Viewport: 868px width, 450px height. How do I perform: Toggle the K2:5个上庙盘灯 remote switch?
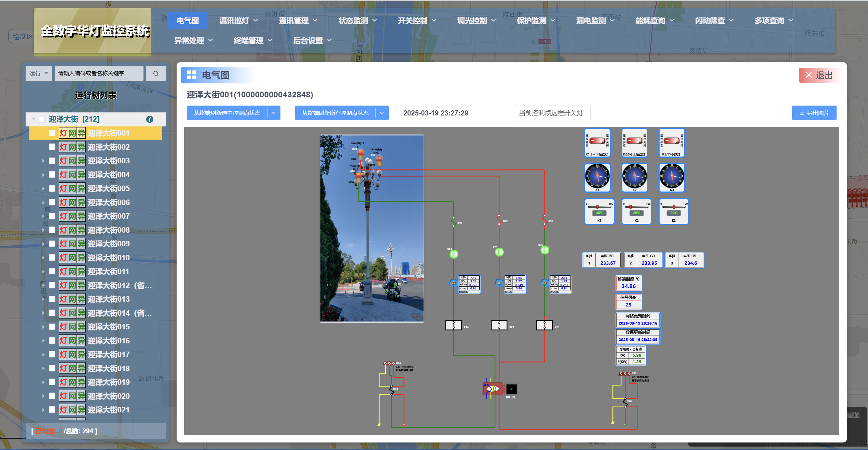coord(635,141)
